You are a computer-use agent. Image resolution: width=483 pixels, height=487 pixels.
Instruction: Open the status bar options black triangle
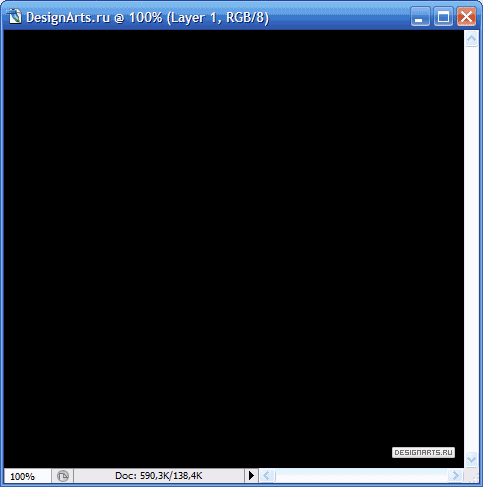[251, 476]
